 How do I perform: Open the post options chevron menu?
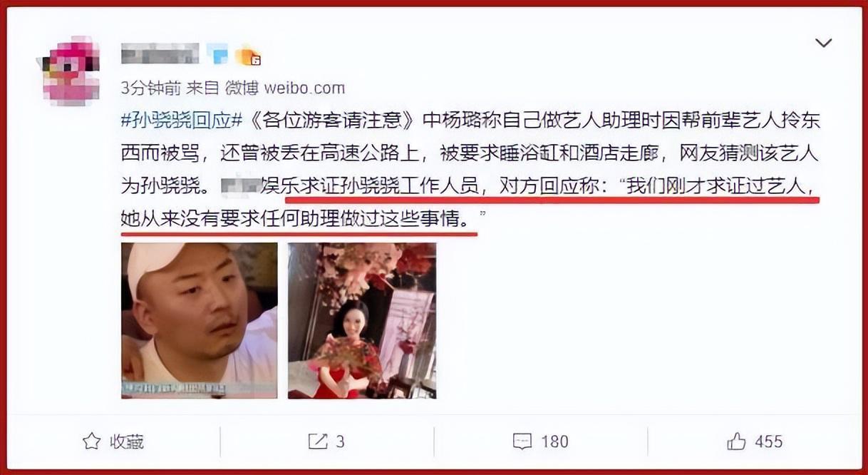pyautogui.click(x=823, y=44)
